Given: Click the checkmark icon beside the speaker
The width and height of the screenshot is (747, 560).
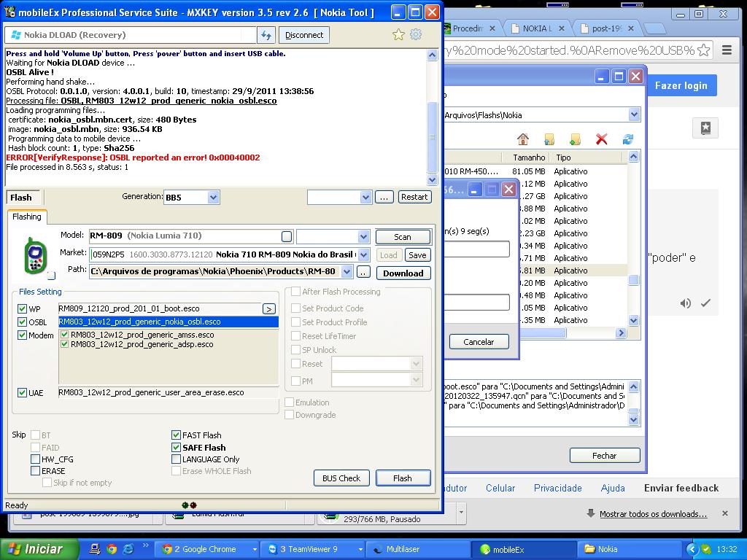Looking at the screenshot, I should [x=705, y=303].
